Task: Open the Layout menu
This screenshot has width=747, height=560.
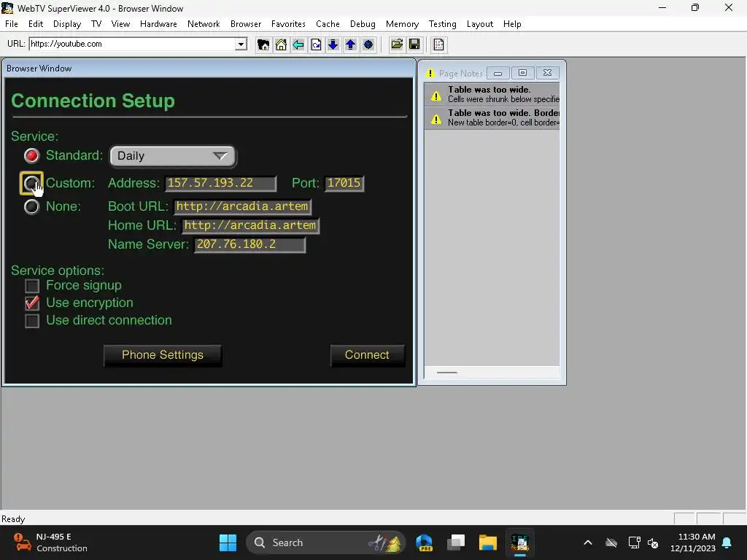Action: [x=480, y=24]
